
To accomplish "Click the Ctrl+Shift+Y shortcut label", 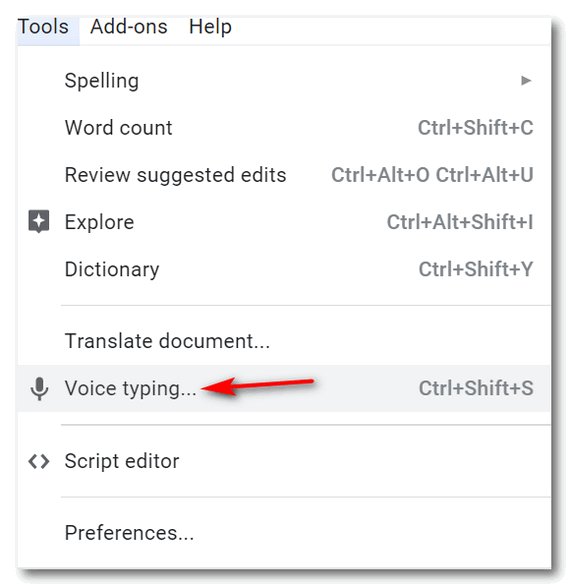I will (x=476, y=269).
